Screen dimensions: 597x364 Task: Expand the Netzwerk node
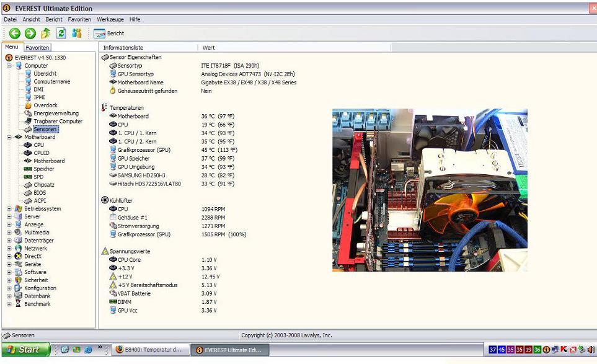[x=9, y=248]
